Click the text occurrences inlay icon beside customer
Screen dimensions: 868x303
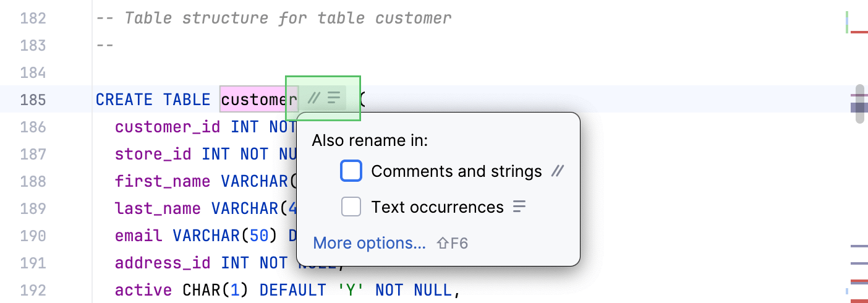tap(334, 98)
